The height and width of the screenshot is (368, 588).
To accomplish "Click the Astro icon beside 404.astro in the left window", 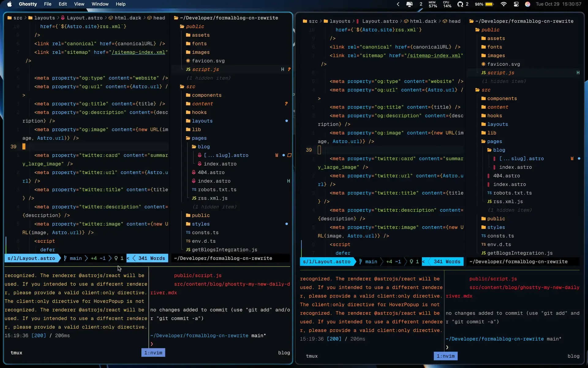I will click(x=194, y=172).
